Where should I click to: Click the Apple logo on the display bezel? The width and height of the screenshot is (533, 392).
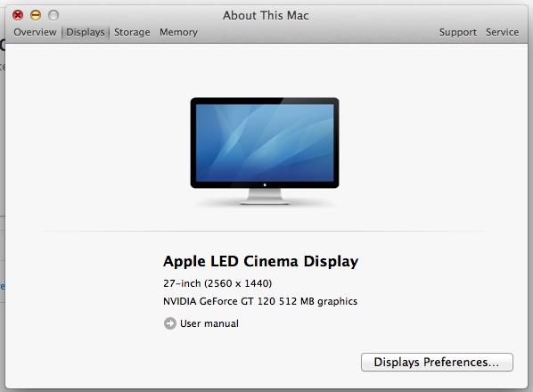pyautogui.click(x=265, y=184)
